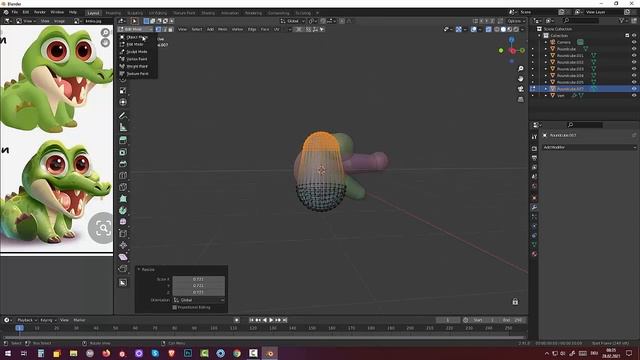Select the Scale tool in the toolbar
This screenshot has width=640, height=360.
pos(123,91)
